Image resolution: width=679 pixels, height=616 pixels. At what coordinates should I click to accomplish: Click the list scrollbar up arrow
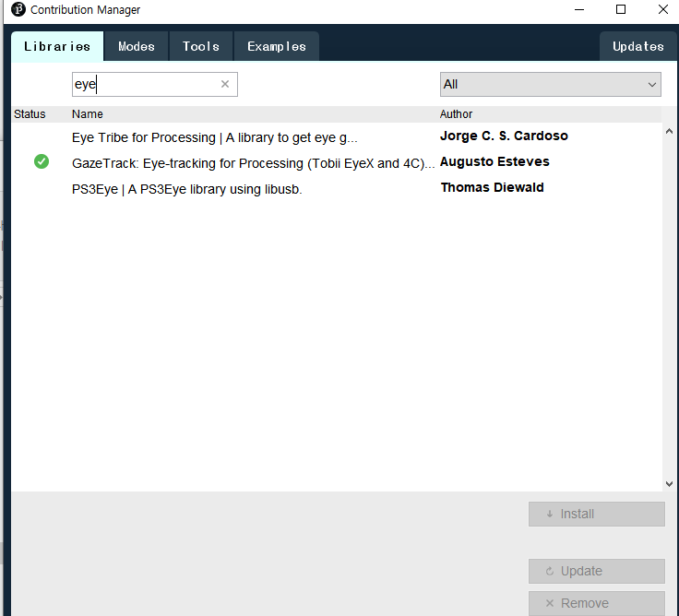point(669,131)
